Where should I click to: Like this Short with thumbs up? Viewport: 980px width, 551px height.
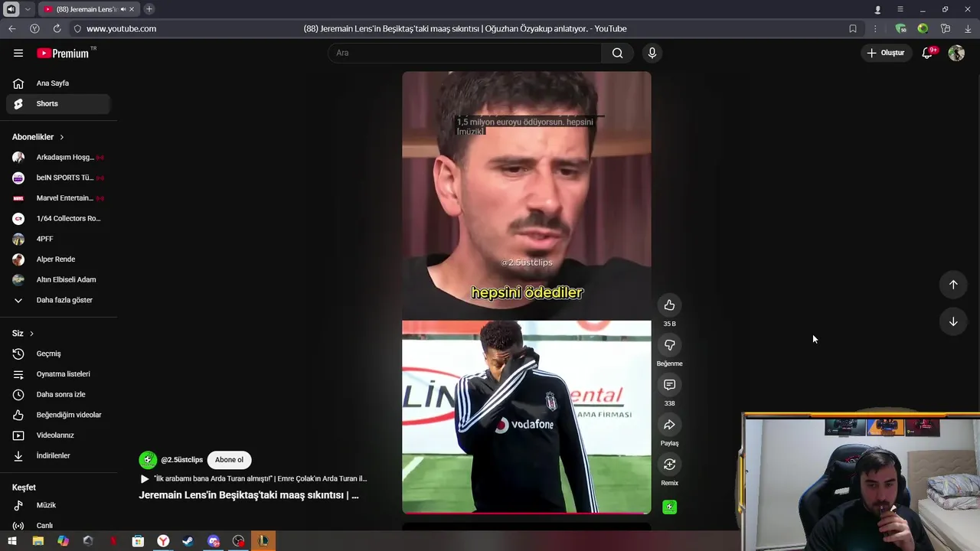point(669,305)
